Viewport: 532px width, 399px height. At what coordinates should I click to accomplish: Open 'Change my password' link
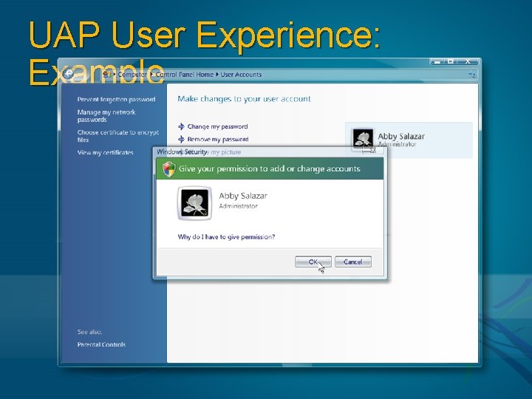point(217,126)
